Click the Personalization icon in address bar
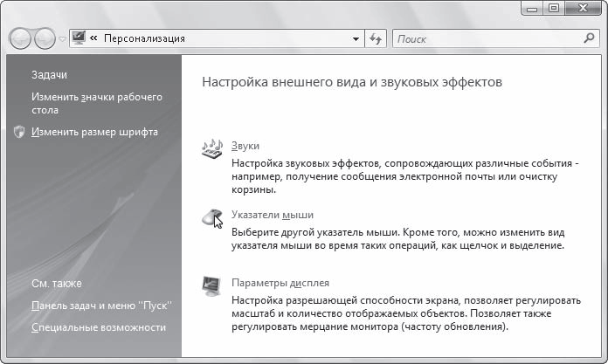 (x=79, y=38)
